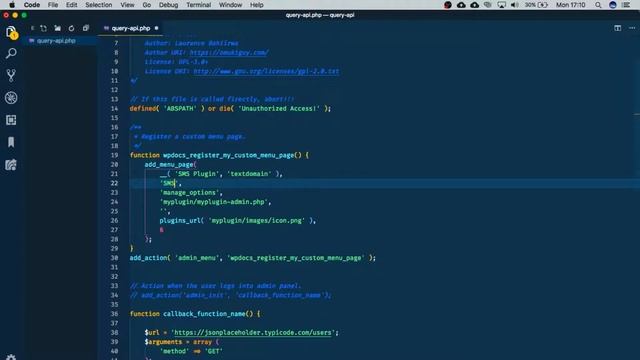
Task: Click 'wpdocs_register_my_custom_menu_page' function name on line 19
Action: pos(229,155)
